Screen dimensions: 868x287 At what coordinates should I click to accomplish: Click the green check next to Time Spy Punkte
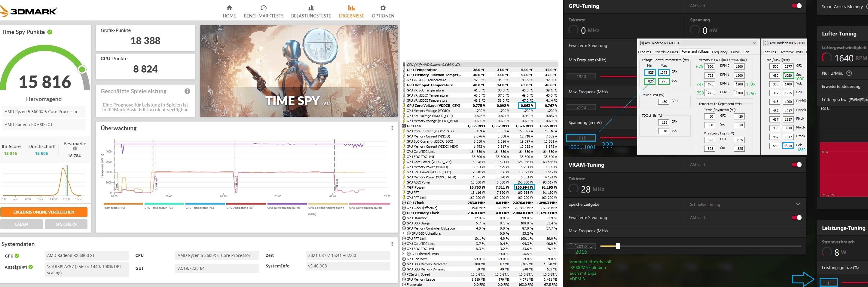(50, 32)
